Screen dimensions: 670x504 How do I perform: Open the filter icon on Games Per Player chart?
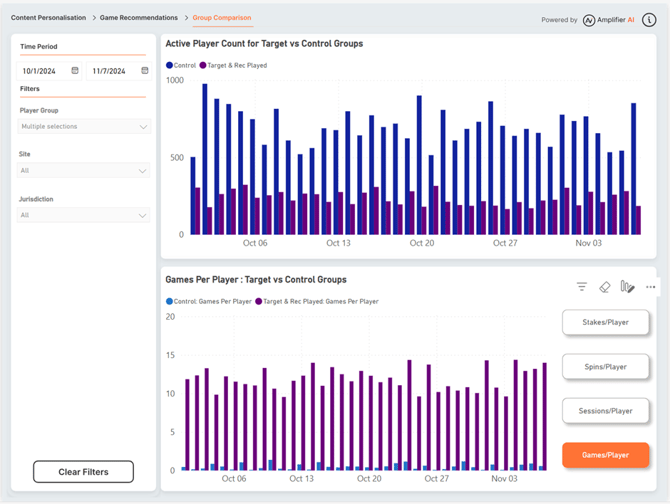click(x=582, y=287)
